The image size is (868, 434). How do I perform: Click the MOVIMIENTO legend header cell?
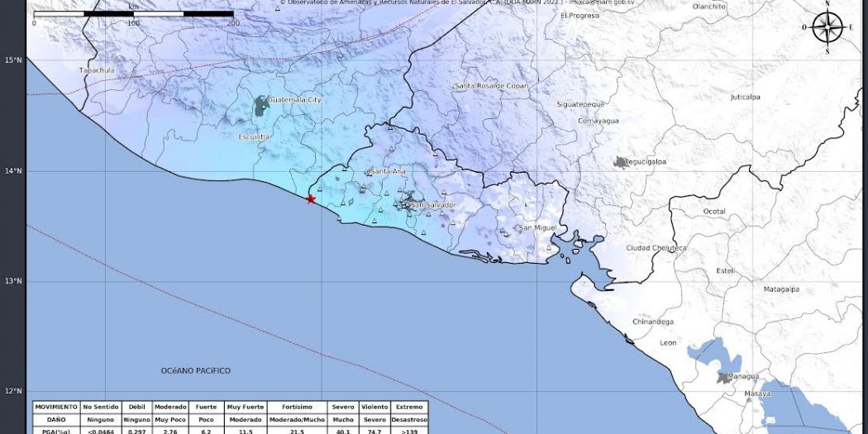56,407
